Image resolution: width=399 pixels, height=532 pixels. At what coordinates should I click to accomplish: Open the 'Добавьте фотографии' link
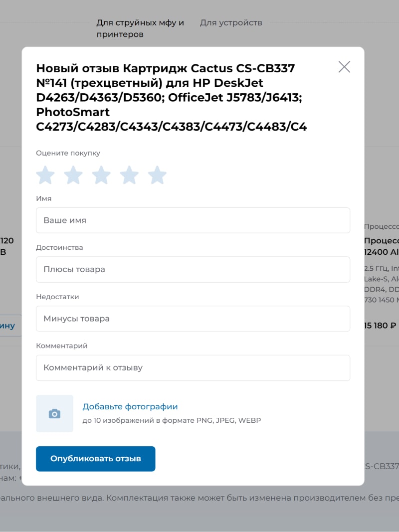point(130,406)
